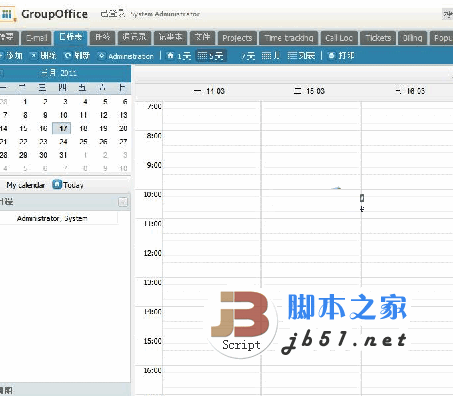Image resolution: width=453 pixels, height=396 pixels.
Task: Click the 12:00 slot in second day column
Action: (311, 256)
